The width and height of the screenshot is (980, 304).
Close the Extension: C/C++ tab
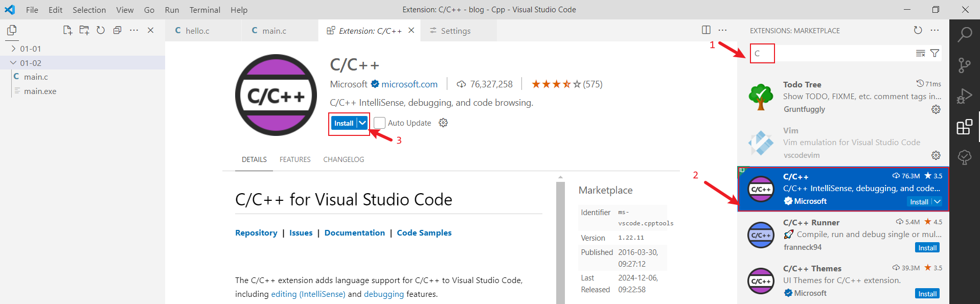pos(412,30)
